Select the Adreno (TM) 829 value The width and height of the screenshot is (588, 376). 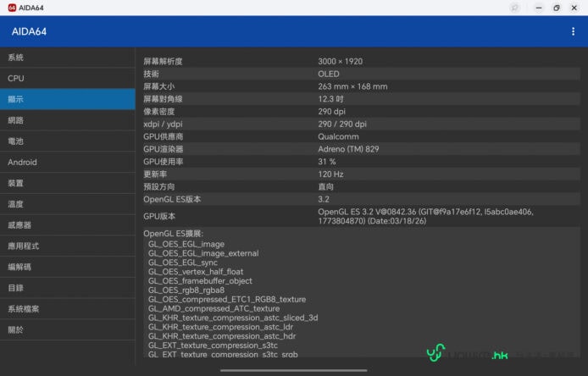tap(348, 149)
